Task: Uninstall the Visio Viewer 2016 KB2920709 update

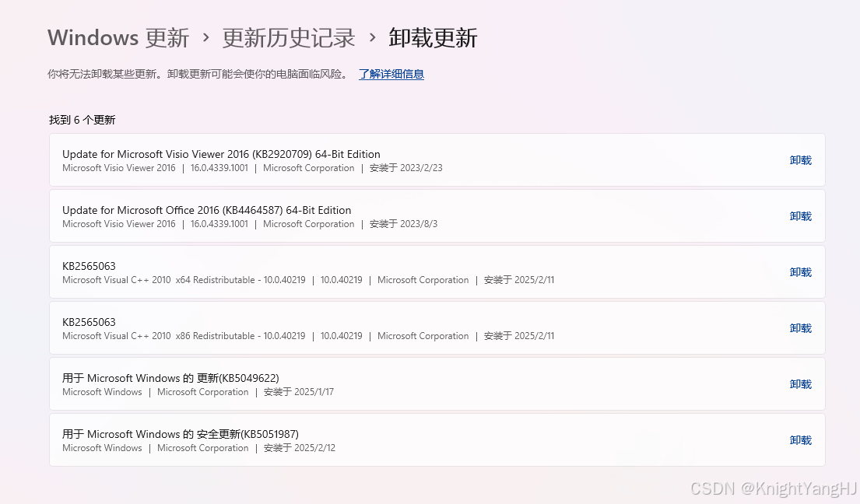Action: click(x=800, y=160)
